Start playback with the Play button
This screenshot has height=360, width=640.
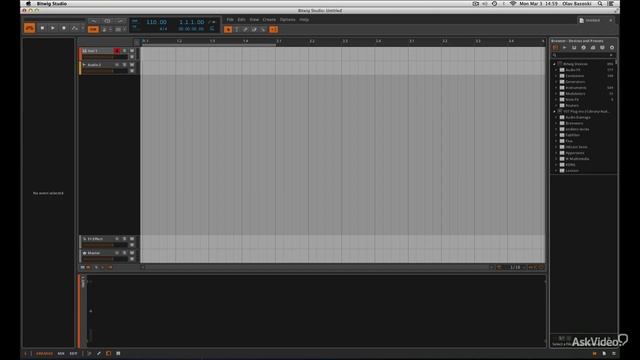click(53, 28)
